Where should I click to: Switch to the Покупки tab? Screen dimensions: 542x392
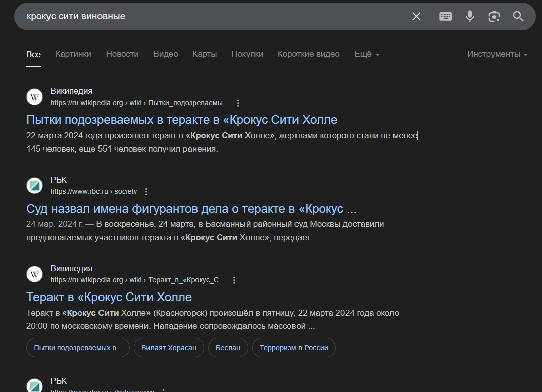pyautogui.click(x=247, y=54)
